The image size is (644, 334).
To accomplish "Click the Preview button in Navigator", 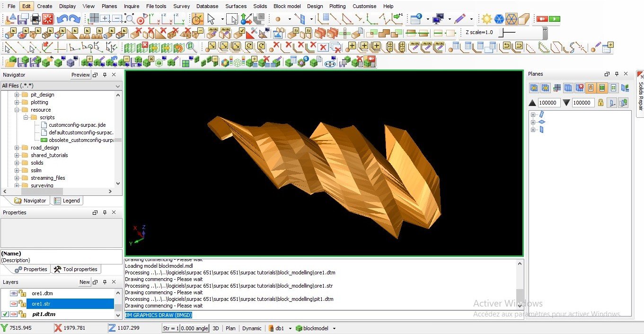I will coord(80,75).
